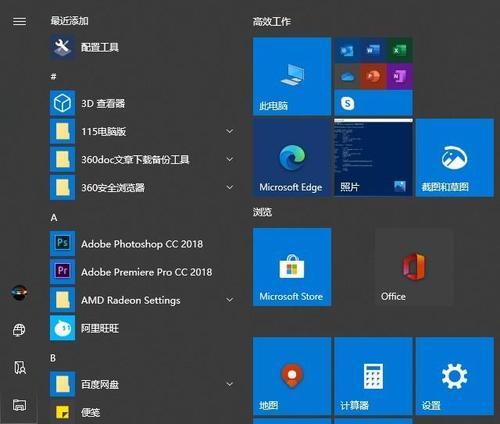Click the 阿里旺旺 label text
Viewport: 500px width, 424px height.
coord(100,328)
